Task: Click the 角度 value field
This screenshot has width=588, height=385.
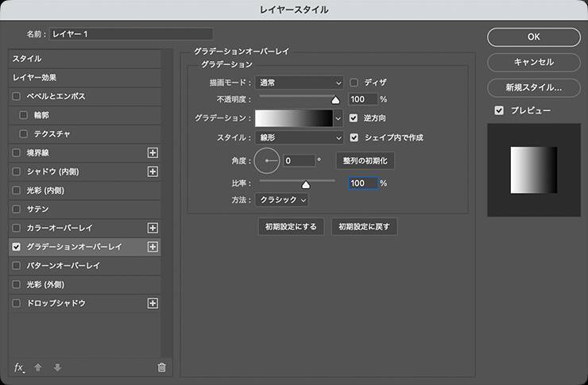Action: pos(299,160)
